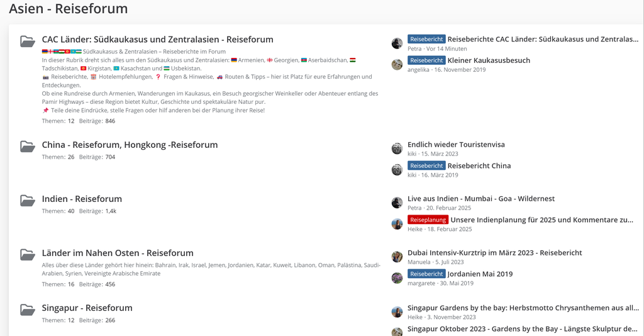The width and height of the screenshot is (644, 336).
Task: Open China - Reiseforum, Hongkong forum
Action: tap(130, 145)
